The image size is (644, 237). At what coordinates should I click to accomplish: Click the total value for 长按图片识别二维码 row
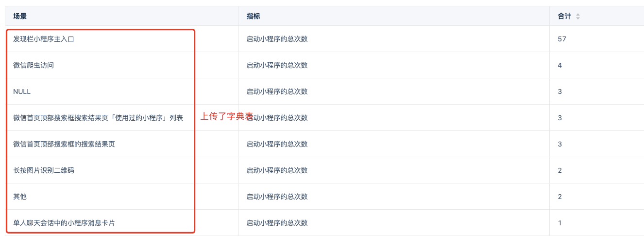coord(560,170)
